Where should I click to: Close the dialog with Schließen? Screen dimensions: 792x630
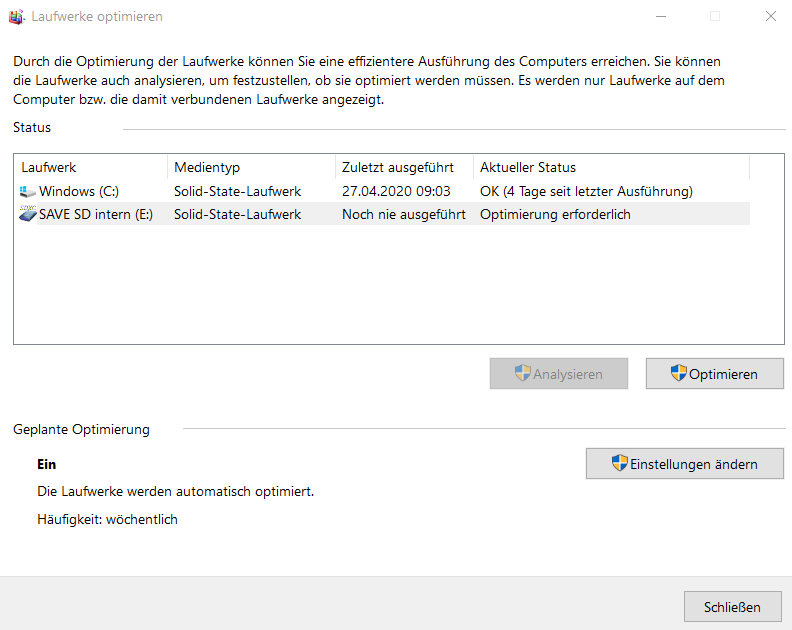pyautogui.click(x=732, y=607)
